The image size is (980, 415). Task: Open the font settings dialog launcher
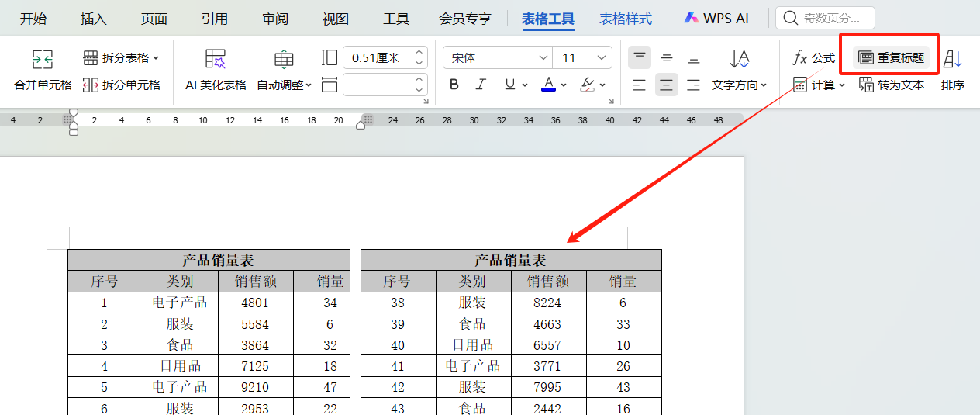[612, 102]
